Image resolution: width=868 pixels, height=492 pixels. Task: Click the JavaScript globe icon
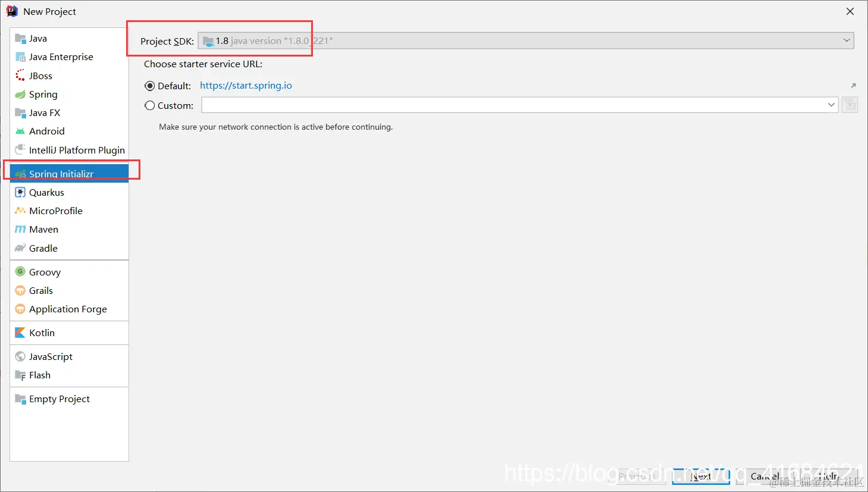click(x=20, y=356)
